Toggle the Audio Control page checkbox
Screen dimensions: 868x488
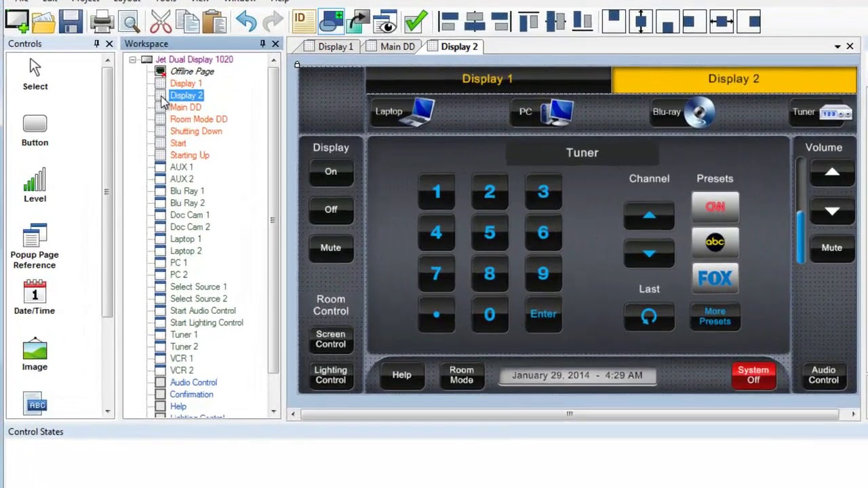(160, 382)
